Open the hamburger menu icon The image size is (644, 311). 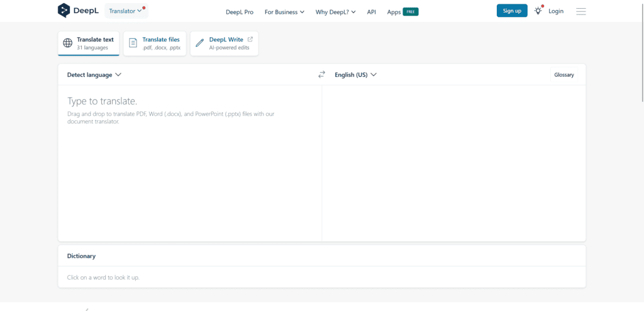click(580, 11)
